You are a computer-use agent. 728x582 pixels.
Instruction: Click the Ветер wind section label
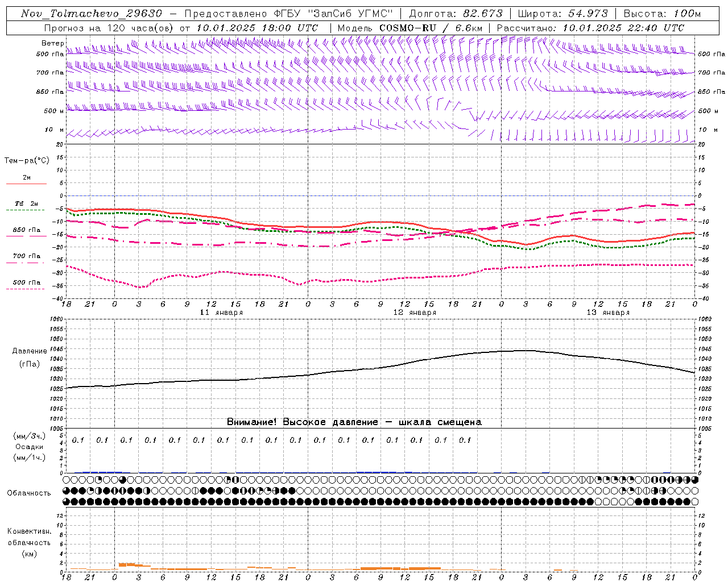point(52,43)
